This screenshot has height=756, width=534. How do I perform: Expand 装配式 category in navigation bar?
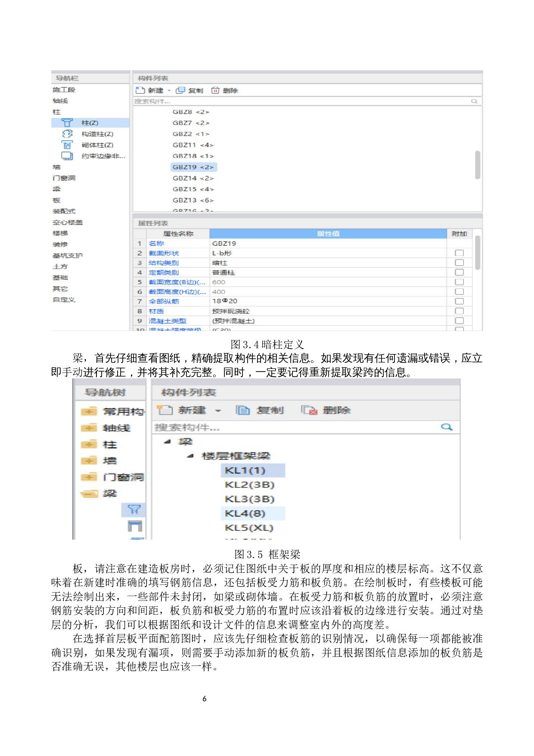[64, 211]
